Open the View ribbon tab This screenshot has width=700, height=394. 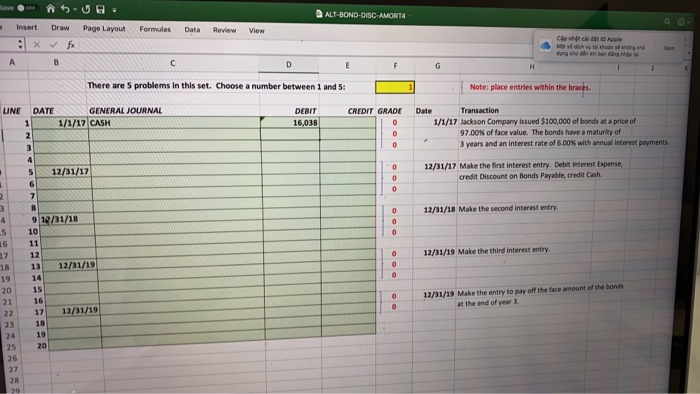[256, 30]
